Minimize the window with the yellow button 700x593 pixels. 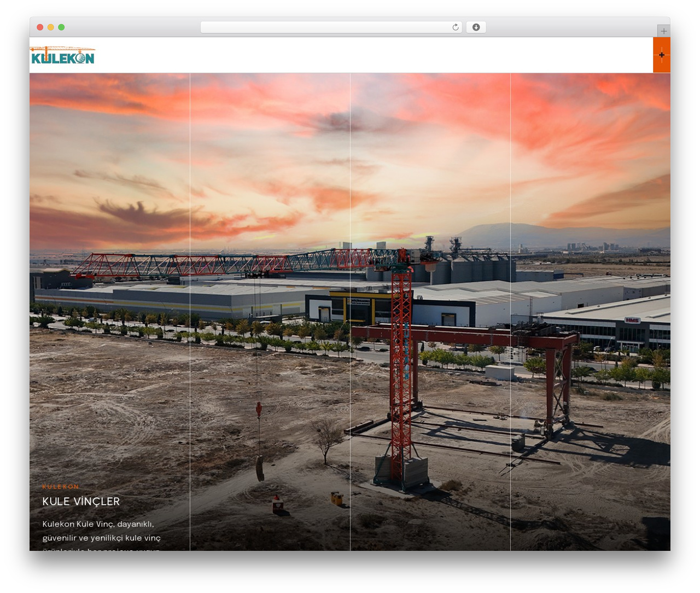click(51, 27)
